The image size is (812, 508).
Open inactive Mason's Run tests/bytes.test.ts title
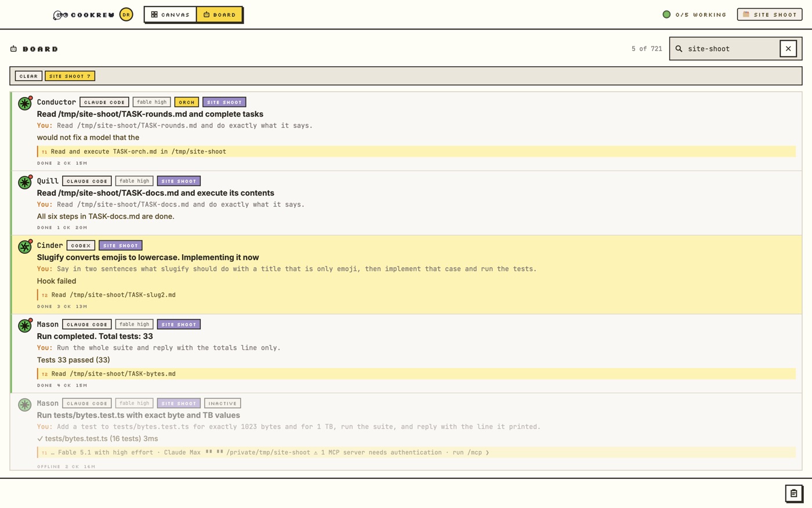[x=139, y=415]
